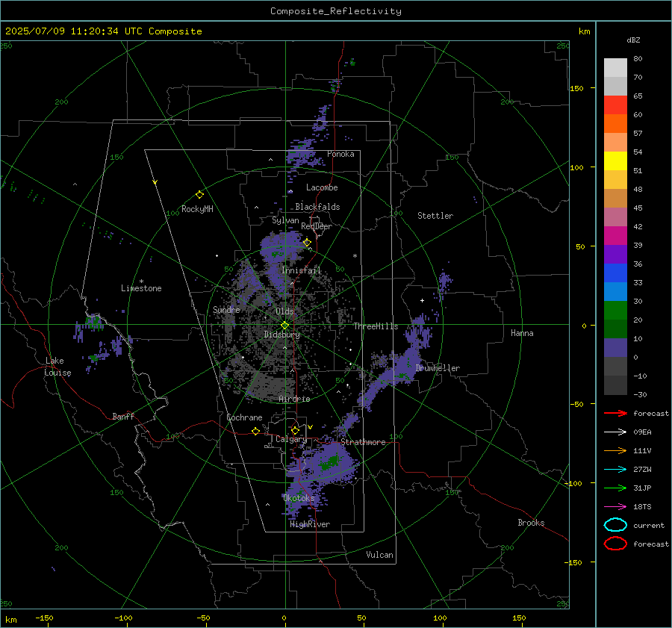Viewport: 672px width, 628px height.
Task: Click the asterisk marker above Limestone
Action: click(141, 282)
